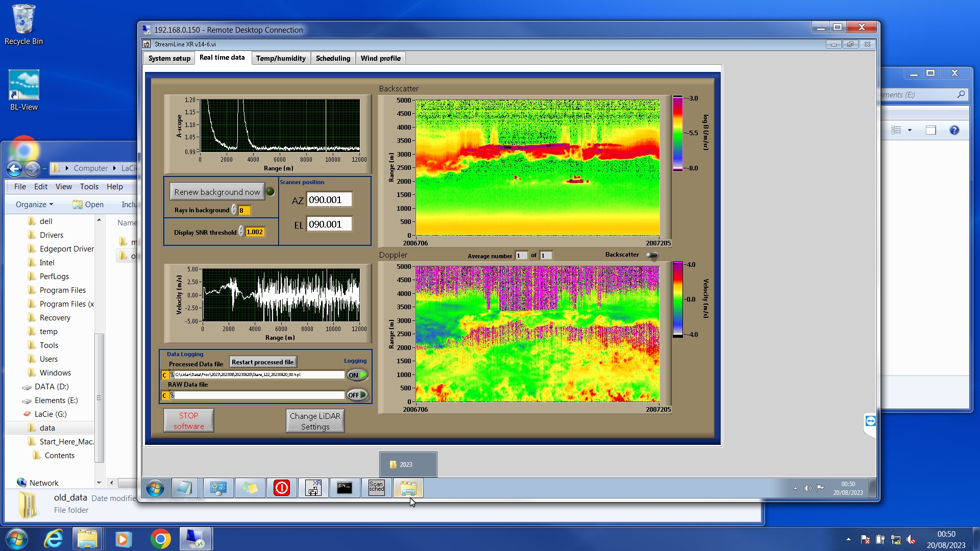Image resolution: width=980 pixels, height=551 pixels.
Task: Open the Sticky Notes taskbar icon
Action: (x=250, y=488)
